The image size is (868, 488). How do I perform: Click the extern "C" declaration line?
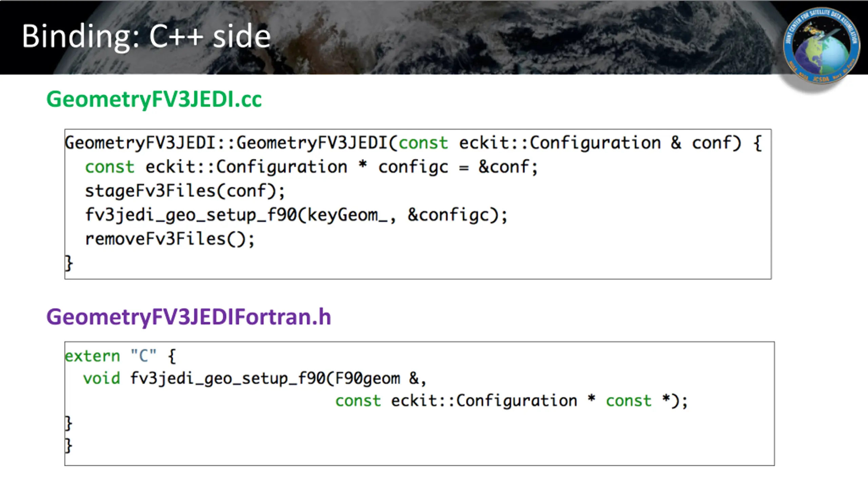[x=121, y=357]
